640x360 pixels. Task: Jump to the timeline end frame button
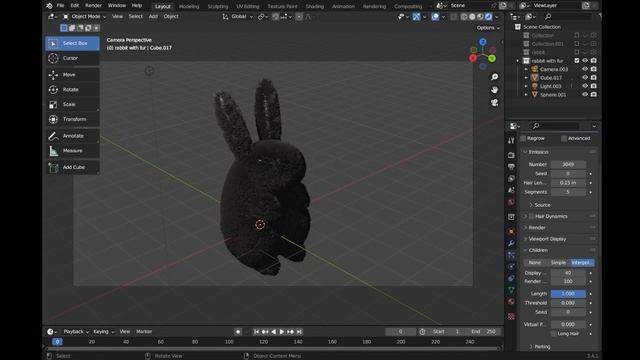click(x=299, y=332)
